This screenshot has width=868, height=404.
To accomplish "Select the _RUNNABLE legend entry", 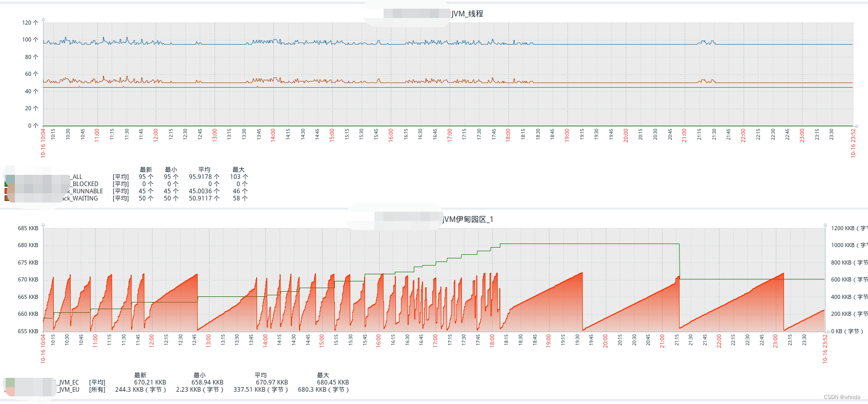I will coord(84,191).
